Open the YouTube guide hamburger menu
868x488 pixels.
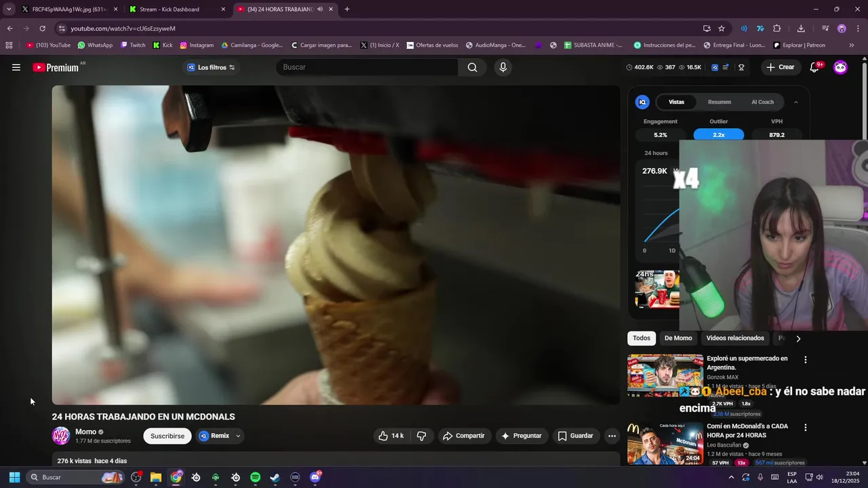click(16, 67)
